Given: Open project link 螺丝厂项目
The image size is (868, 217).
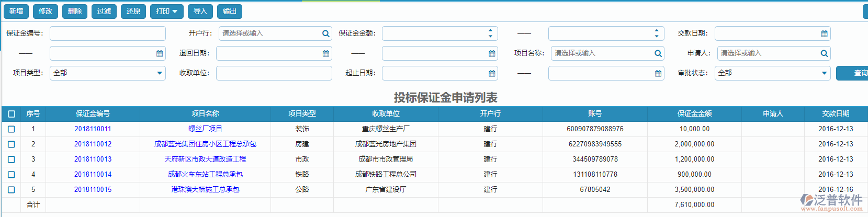Looking at the screenshot, I should [x=205, y=129].
